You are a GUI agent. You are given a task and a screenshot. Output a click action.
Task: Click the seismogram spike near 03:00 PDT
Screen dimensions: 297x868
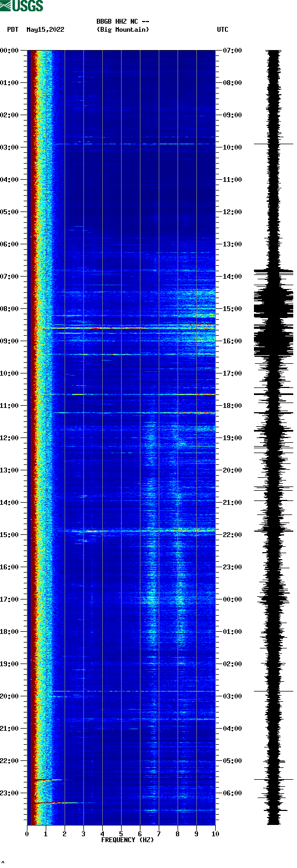[x=274, y=144]
